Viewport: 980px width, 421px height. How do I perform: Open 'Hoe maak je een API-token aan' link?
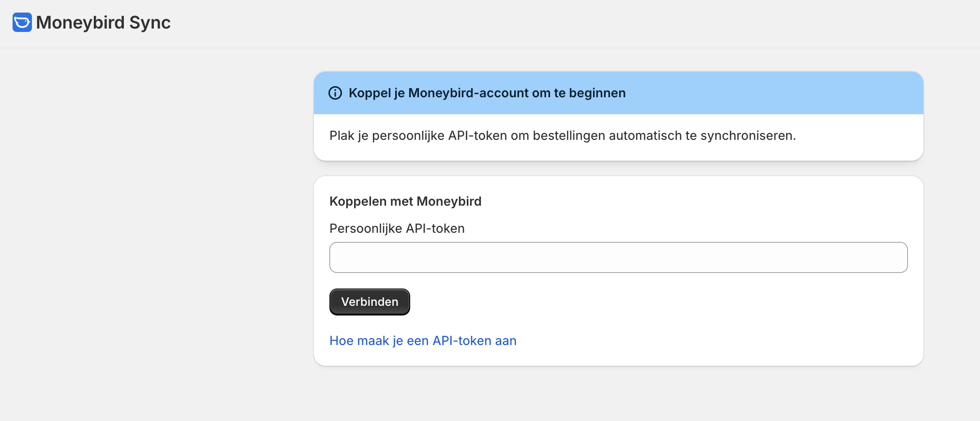coord(423,341)
